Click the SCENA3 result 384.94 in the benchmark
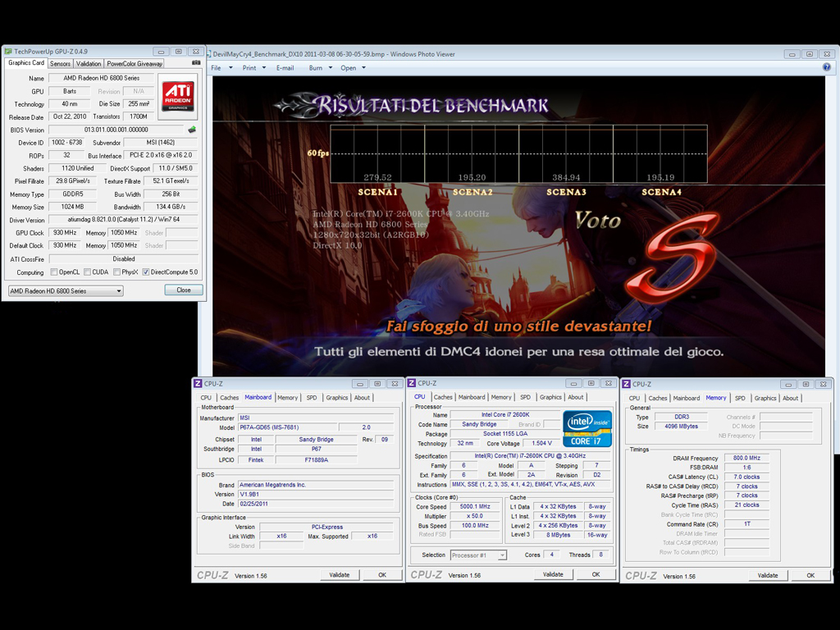Viewport: 840px width, 630px height. 566,177
